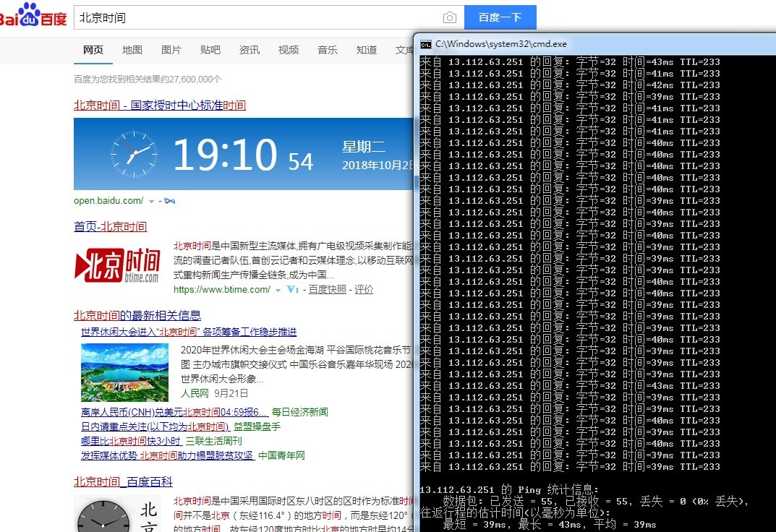776x532 pixels.
Task: Click the 评价 link
Action: tap(364, 289)
